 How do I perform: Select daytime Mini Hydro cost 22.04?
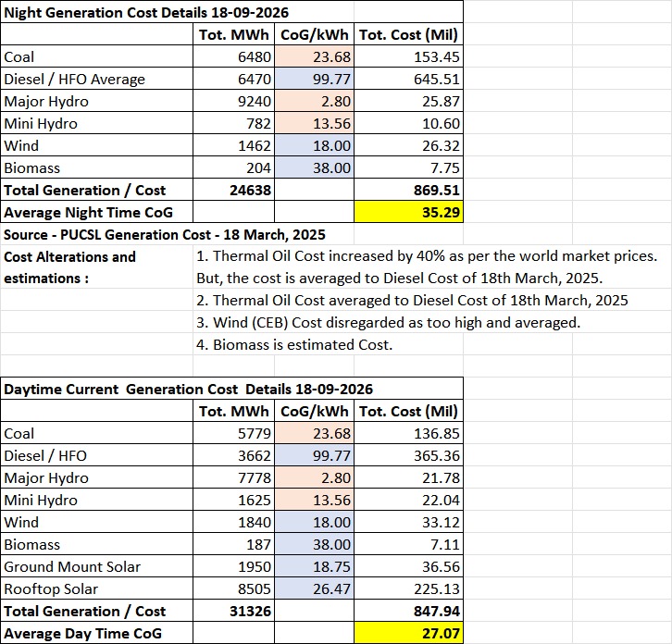point(408,500)
